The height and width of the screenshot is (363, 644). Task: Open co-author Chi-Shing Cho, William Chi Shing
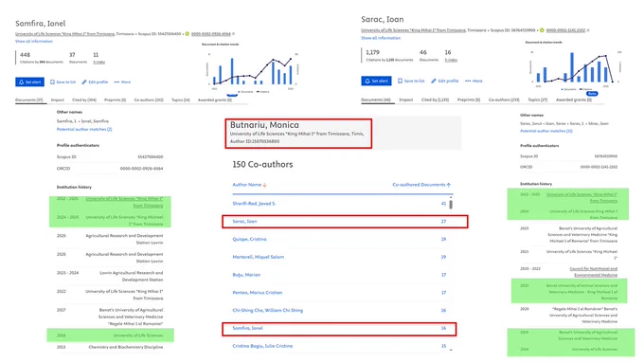268,310
